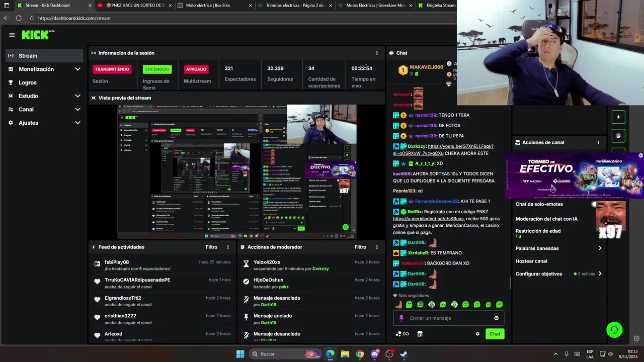Open the Acciones de moderador three-dot menu
Viewport: 644px width, 362px height.
click(x=377, y=247)
